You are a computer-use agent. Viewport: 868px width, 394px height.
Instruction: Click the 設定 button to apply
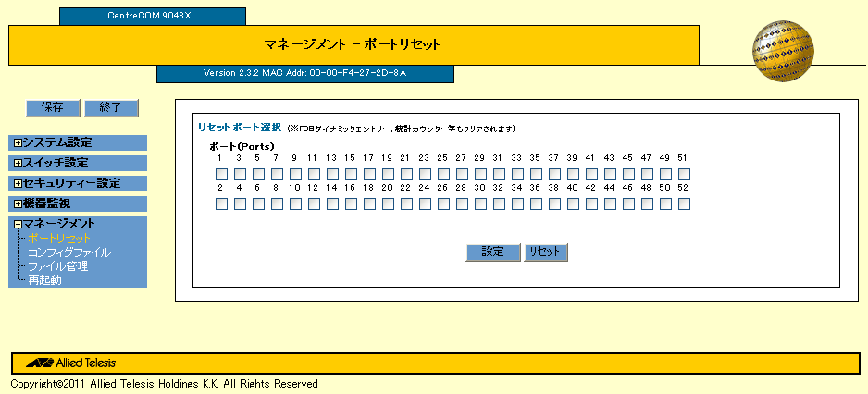(x=492, y=252)
